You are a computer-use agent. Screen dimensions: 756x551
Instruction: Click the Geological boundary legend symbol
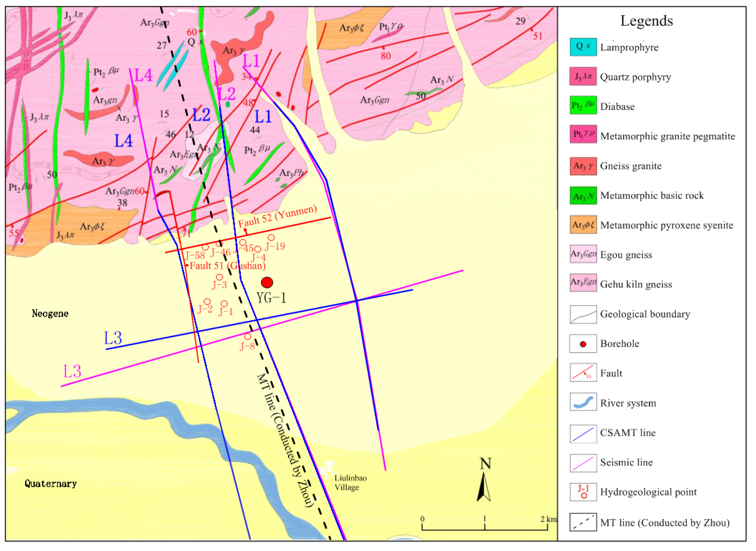pyautogui.click(x=583, y=314)
